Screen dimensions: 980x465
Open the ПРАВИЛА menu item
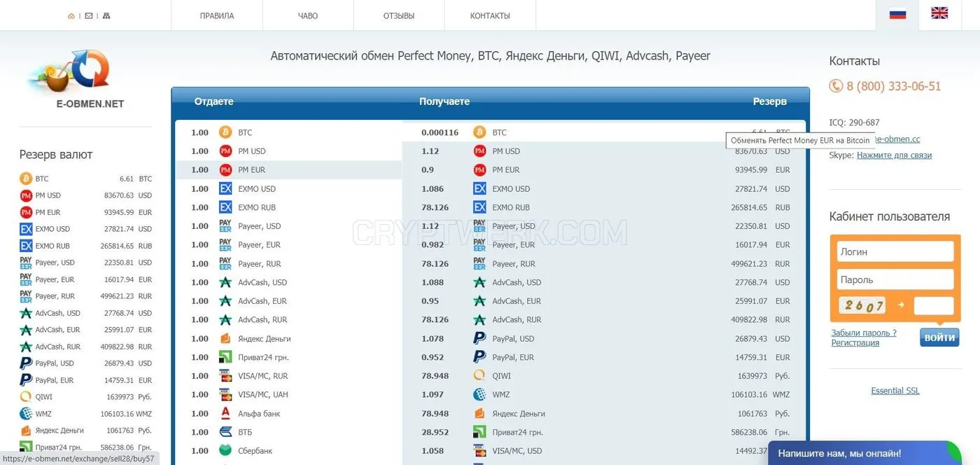[x=217, y=15]
